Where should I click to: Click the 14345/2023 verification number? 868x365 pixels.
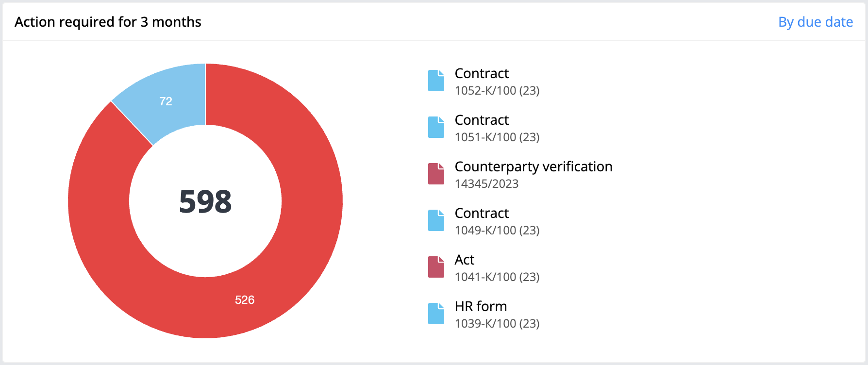pyautogui.click(x=486, y=184)
